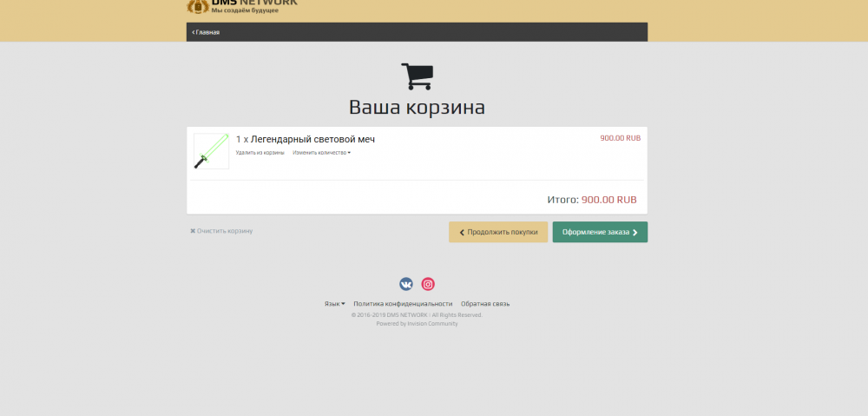This screenshot has width=868, height=416.
Task: Click the green lightsaber product thumbnail
Action: [211, 151]
